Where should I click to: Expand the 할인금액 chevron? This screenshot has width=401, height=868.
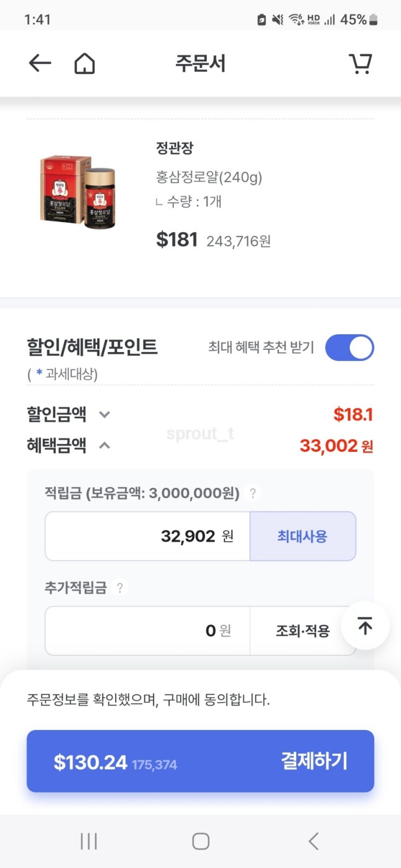(105, 415)
